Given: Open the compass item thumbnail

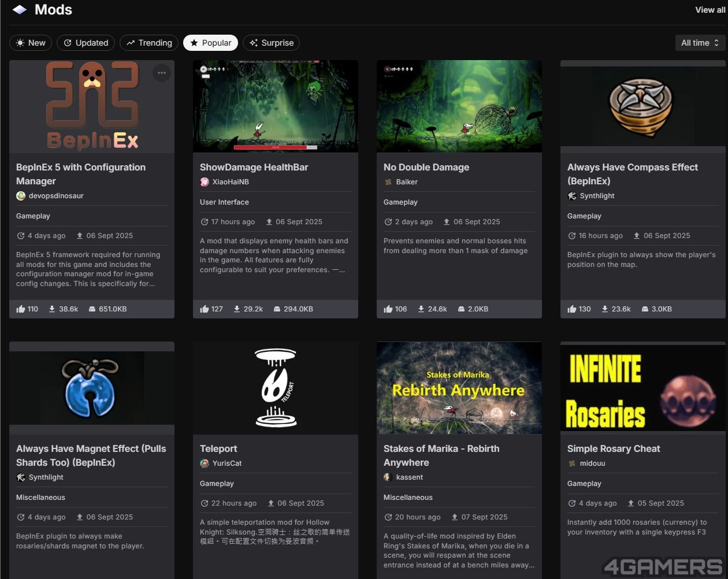Looking at the screenshot, I should (x=643, y=106).
